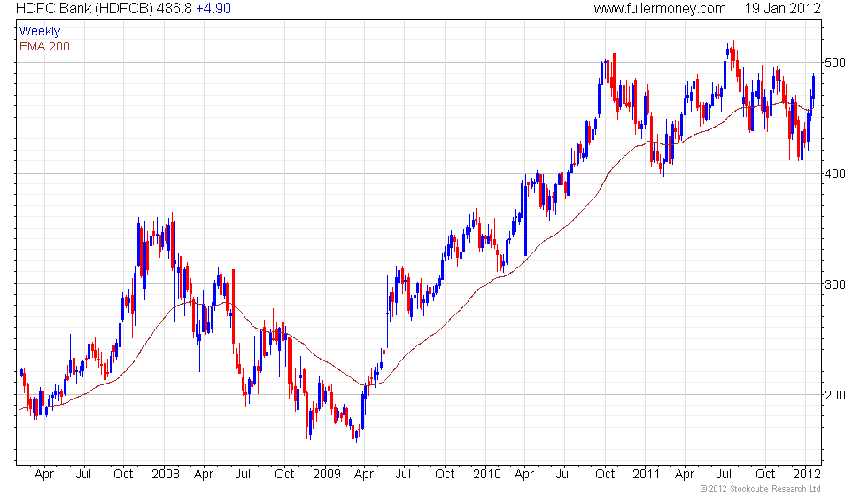Click the Stockcube Research Ltd copyright text
The image size is (868, 496).
pyautogui.click(x=760, y=489)
